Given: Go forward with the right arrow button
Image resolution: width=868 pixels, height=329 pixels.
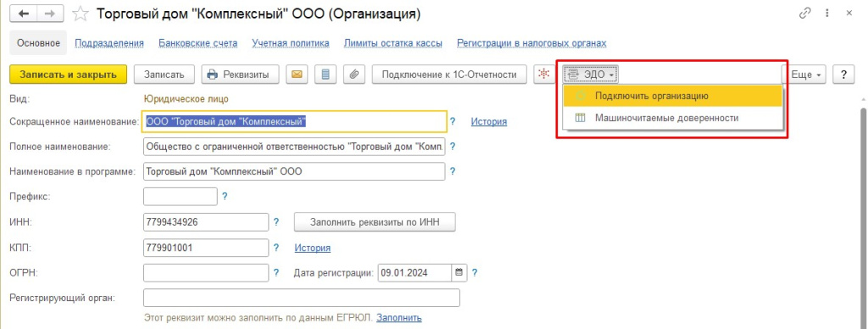Looking at the screenshot, I should click(x=50, y=14).
